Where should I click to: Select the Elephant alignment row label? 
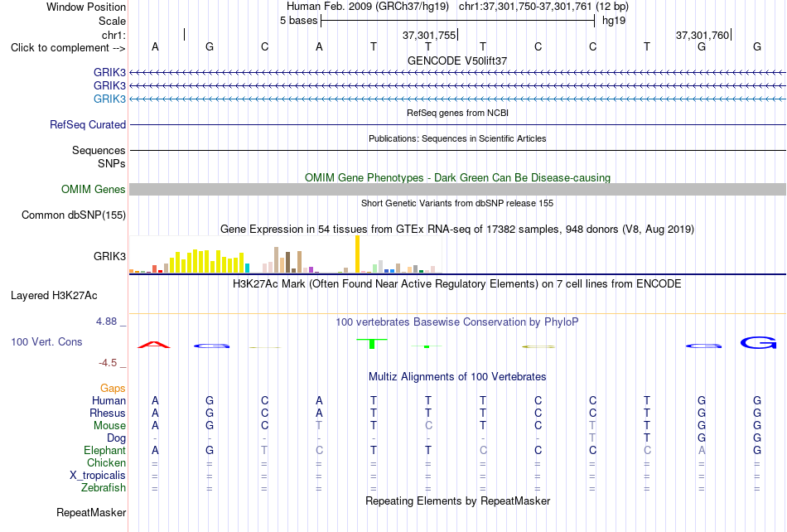pyautogui.click(x=104, y=450)
